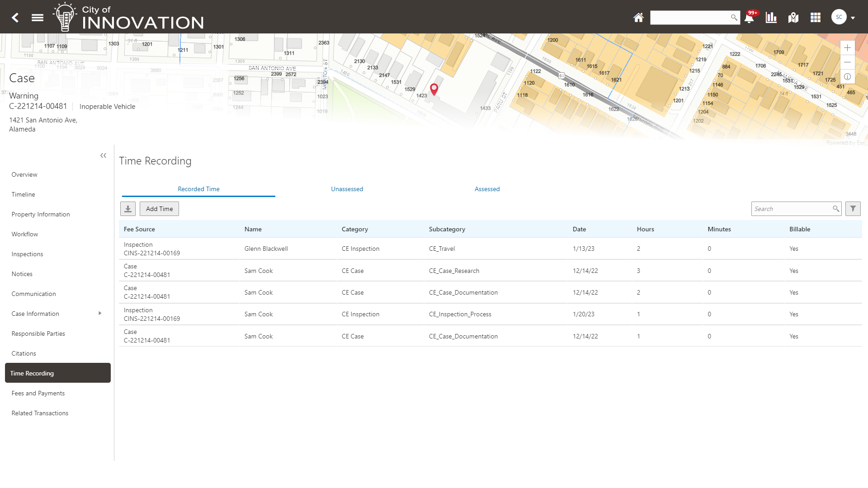868x488 pixels.
Task: Open the filter funnel for time table
Action: click(x=853, y=209)
